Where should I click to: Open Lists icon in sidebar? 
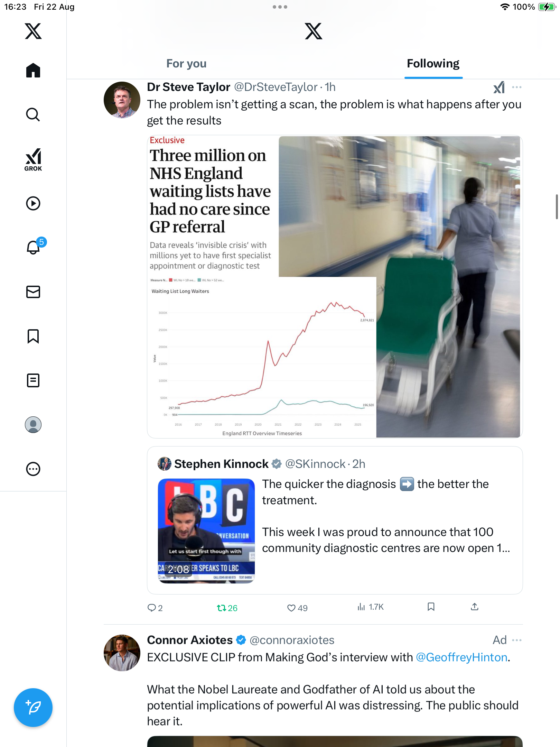pos(33,380)
